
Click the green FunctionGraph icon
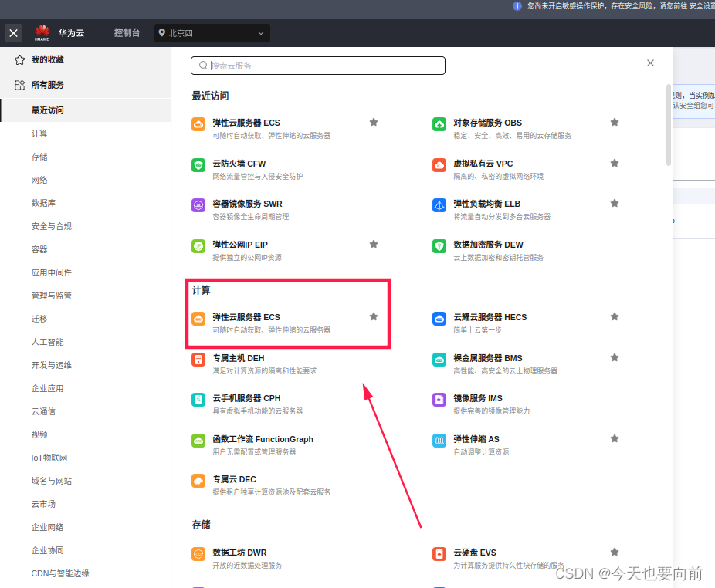pos(198,441)
